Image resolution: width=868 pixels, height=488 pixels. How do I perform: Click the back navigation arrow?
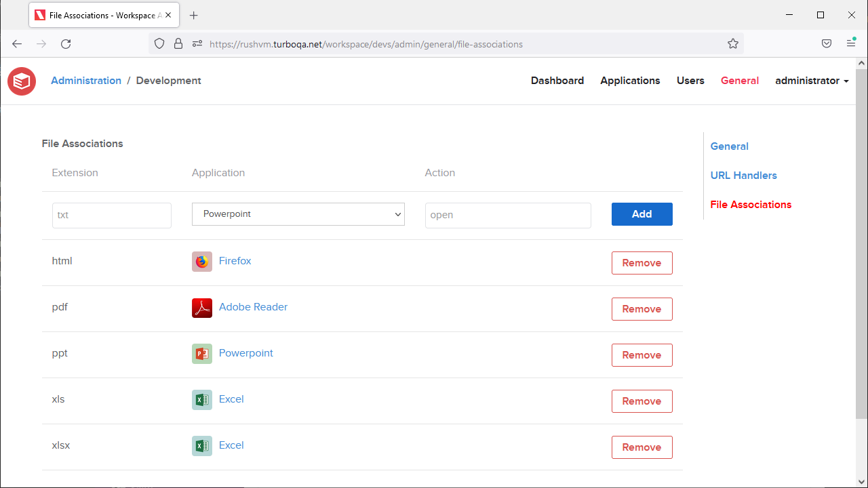tap(16, 43)
